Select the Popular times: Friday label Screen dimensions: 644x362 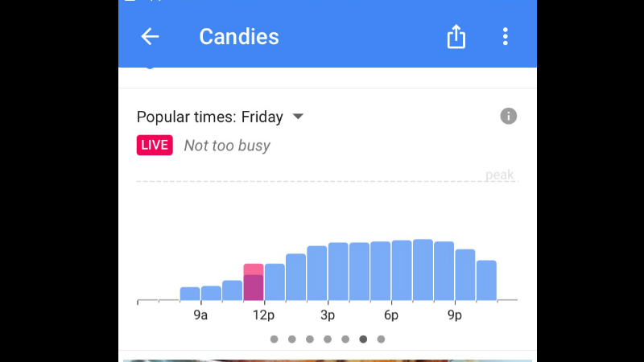point(210,117)
